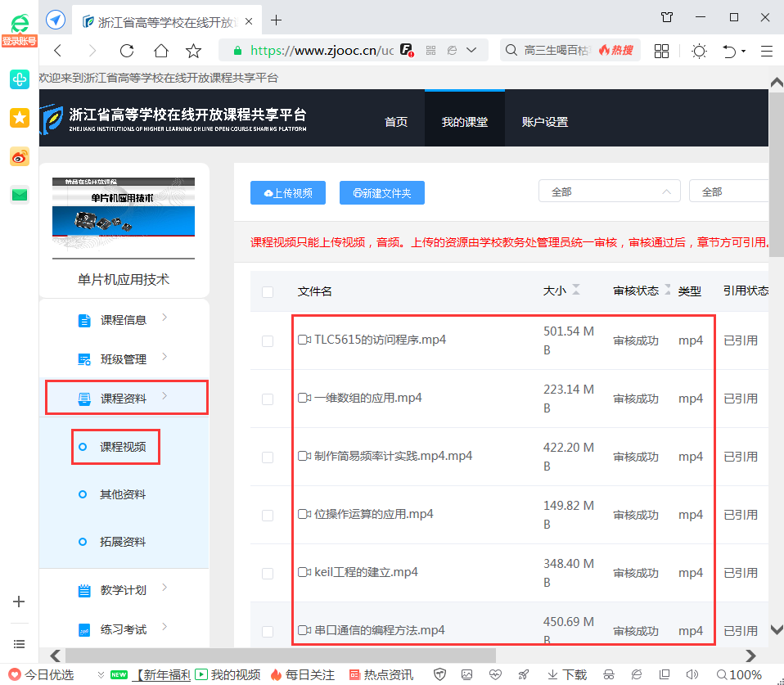Click the speaker sound icon in status bar
This screenshot has height=685, width=784.
[x=692, y=674]
